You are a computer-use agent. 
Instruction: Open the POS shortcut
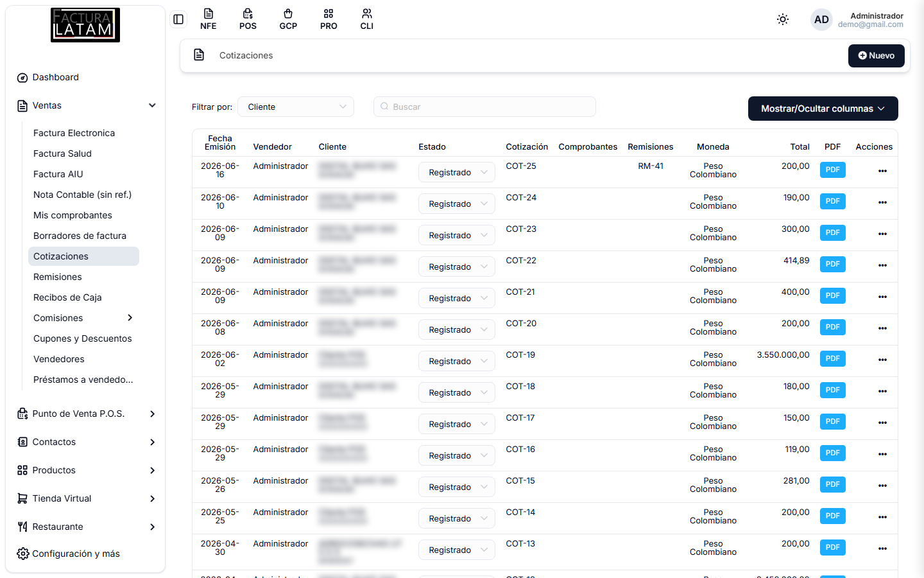click(248, 19)
